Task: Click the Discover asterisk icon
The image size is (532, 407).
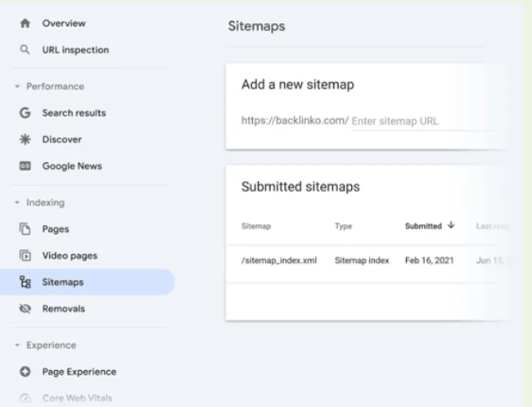Action: point(25,139)
